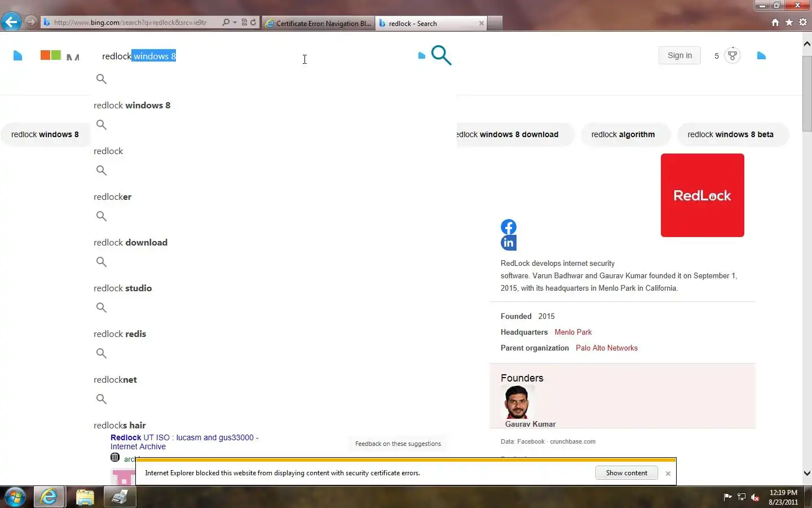Click the large Bing search magnifier button

[x=442, y=55]
